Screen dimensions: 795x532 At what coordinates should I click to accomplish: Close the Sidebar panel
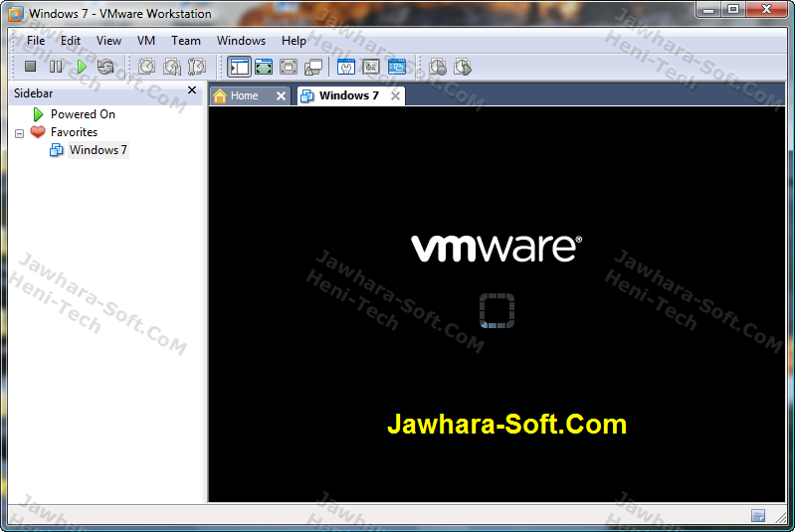click(x=192, y=90)
